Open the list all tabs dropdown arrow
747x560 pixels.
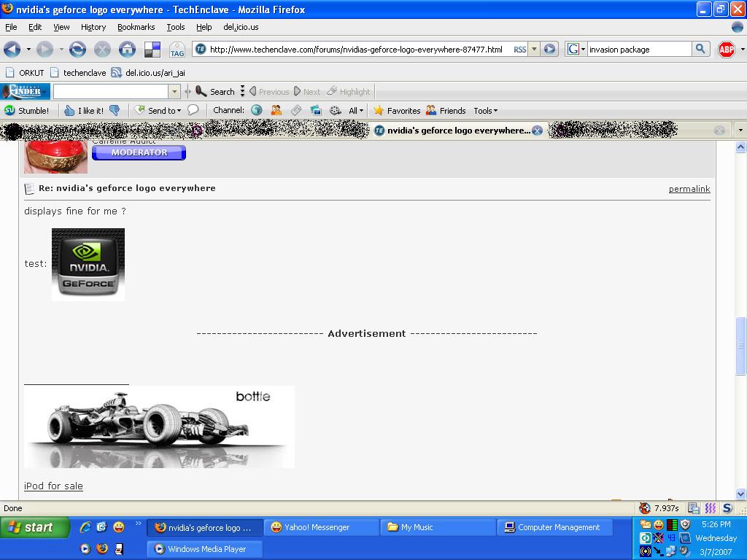[x=740, y=130]
